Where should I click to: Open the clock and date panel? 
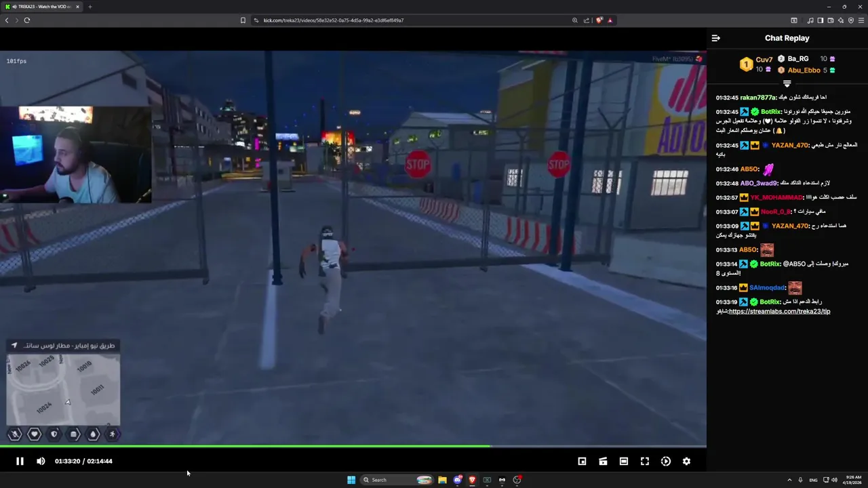tap(853, 480)
